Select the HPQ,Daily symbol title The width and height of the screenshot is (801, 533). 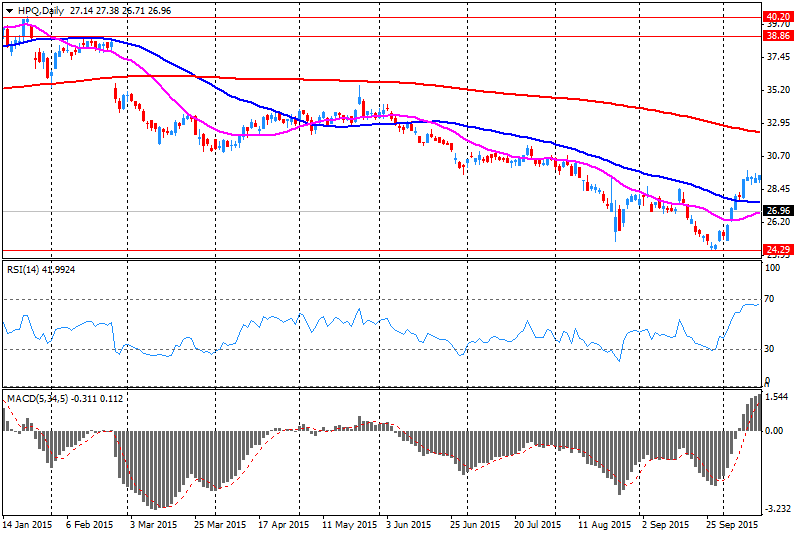click(x=41, y=11)
